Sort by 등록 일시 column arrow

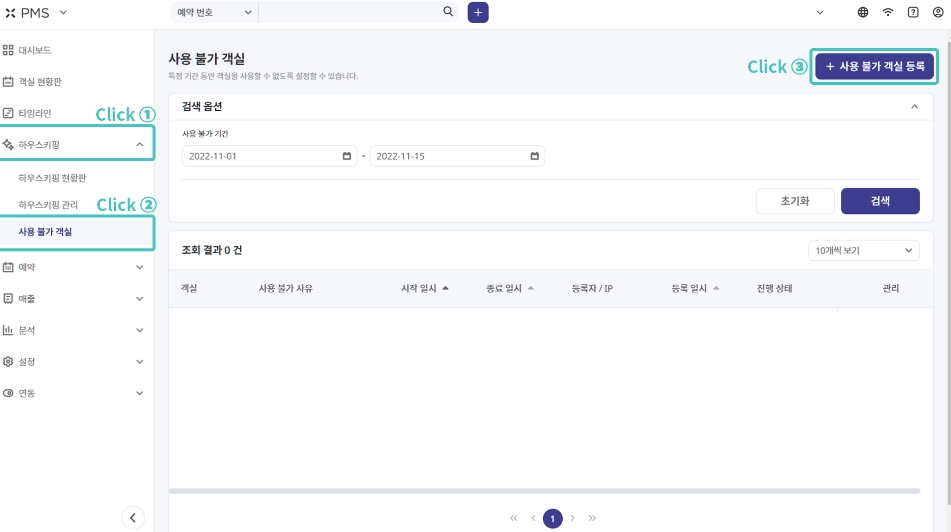[x=716, y=288]
